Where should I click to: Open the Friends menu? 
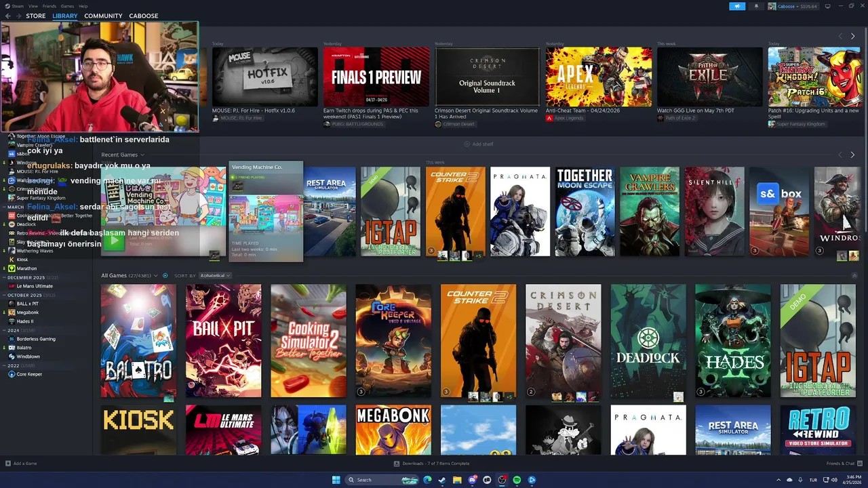click(50, 5)
